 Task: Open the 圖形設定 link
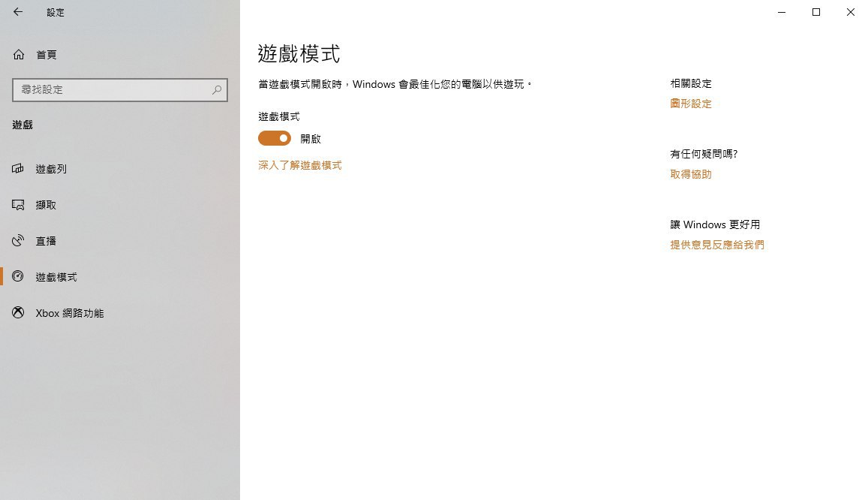(691, 104)
